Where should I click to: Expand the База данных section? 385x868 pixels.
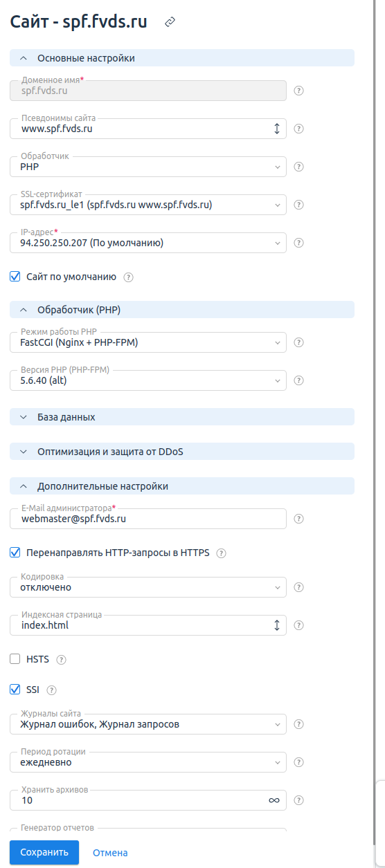[182, 417]
